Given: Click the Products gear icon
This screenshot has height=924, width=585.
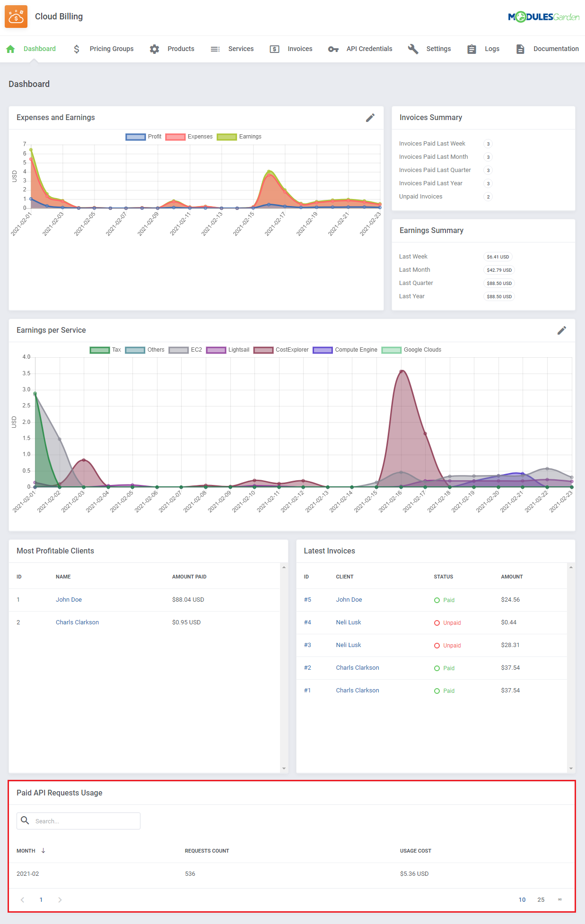Looking at the screenshot, I should pyautogui.click(x=154, y=49).
